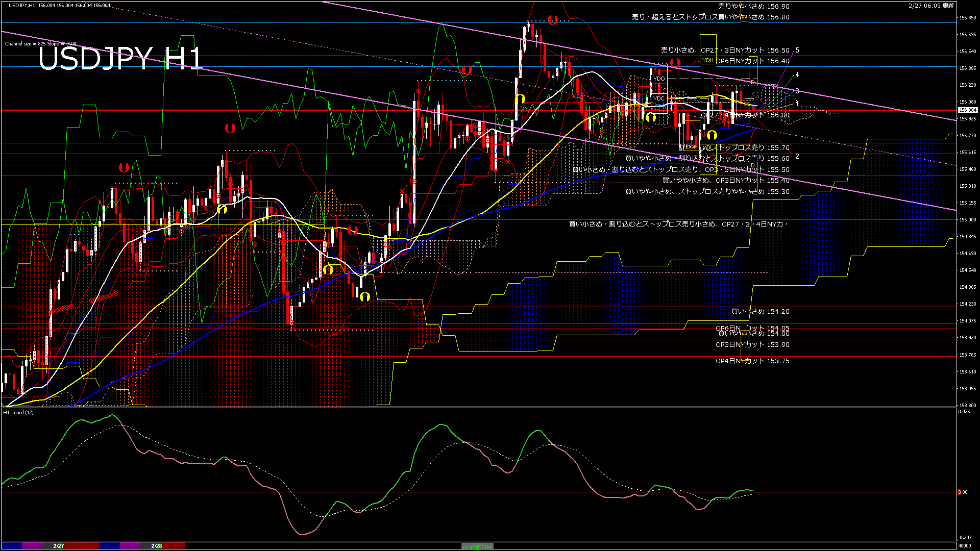Click the yellow YDH price label

[x=707, y=60]
